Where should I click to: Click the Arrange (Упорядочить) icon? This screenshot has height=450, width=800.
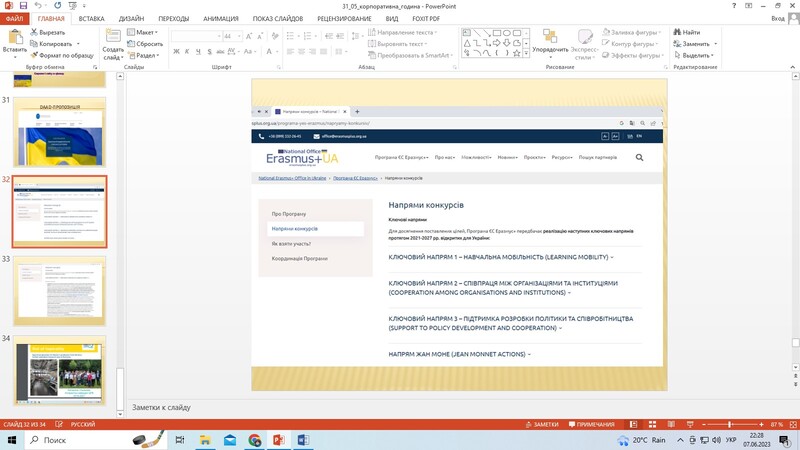point(550,38)
